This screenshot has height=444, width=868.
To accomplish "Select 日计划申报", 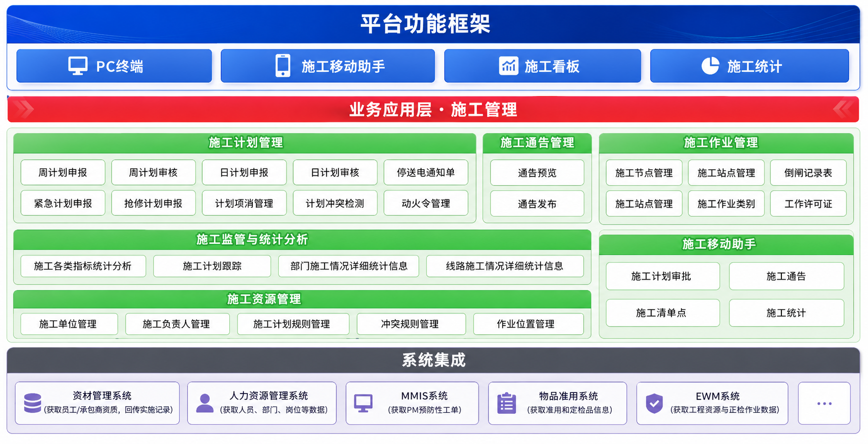I will pos(244,172).
